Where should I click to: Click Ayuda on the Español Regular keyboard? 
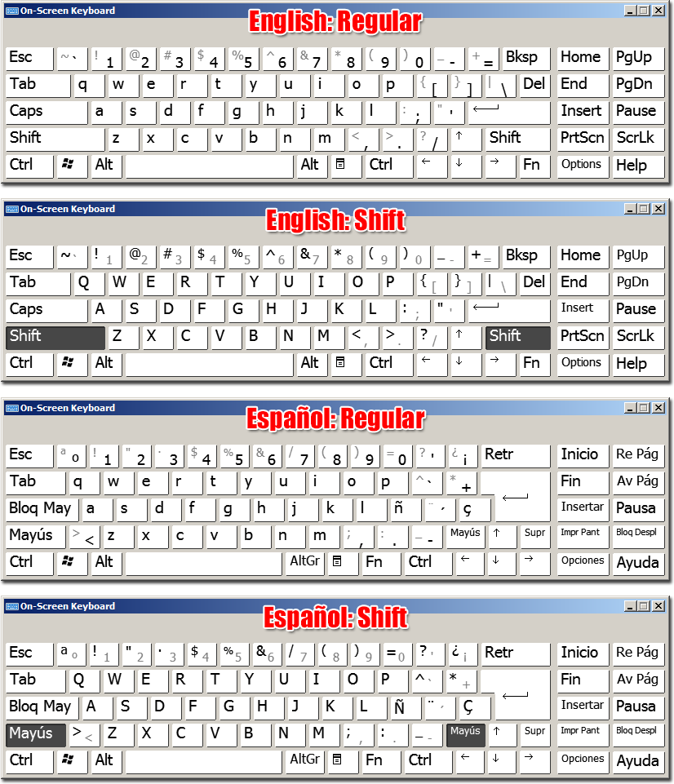[637, 562]
